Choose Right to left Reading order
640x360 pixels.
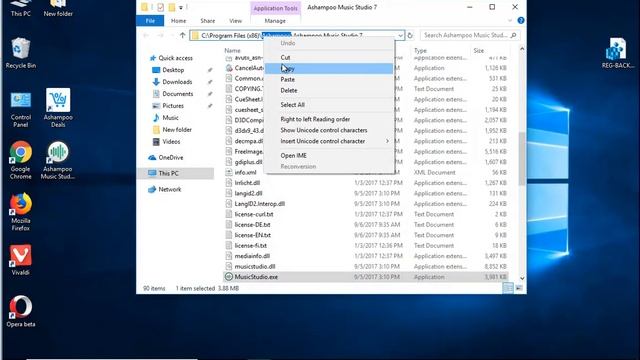point(330,119)
